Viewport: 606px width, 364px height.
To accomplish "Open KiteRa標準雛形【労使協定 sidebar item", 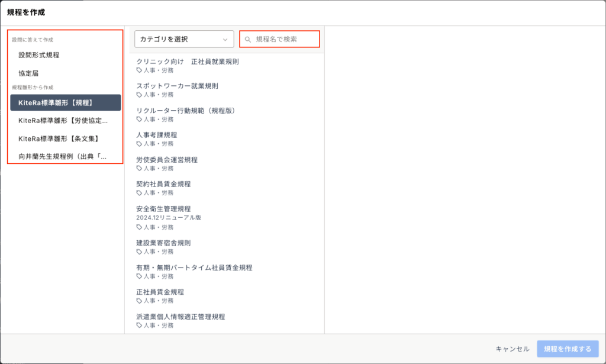I will pos(63,121).
